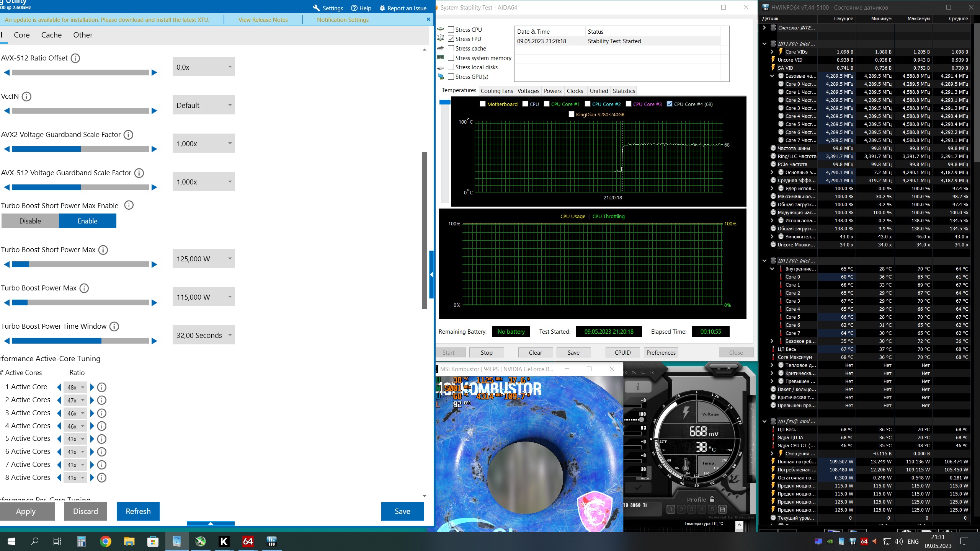Open the Cooling Fans tab in AIDA64
The width and height of the screenshot is (980, 551).
point(497,91)
